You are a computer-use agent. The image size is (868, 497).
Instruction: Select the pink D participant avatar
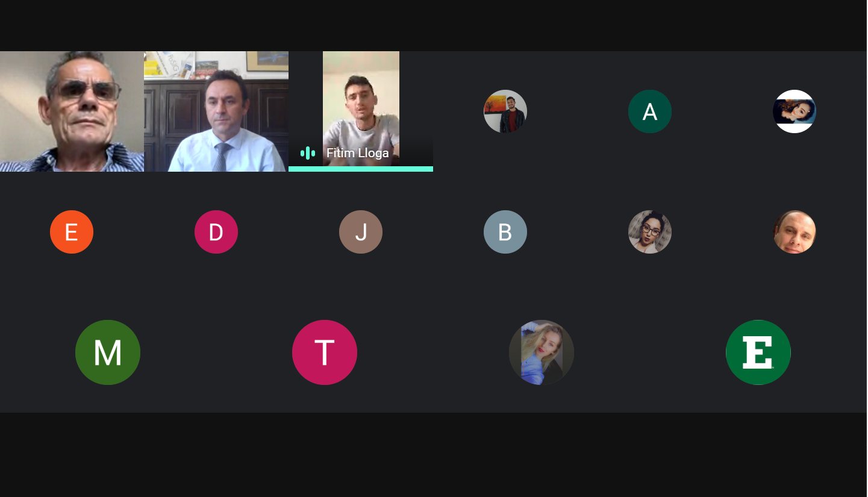click(x=216, y=232)
